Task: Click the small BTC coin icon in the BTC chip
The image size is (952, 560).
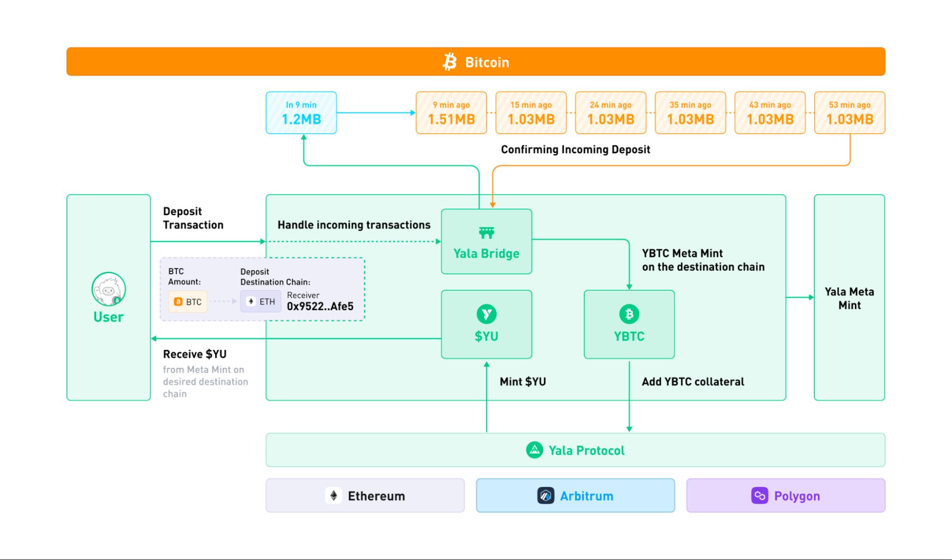Action: tap(179, 302)
